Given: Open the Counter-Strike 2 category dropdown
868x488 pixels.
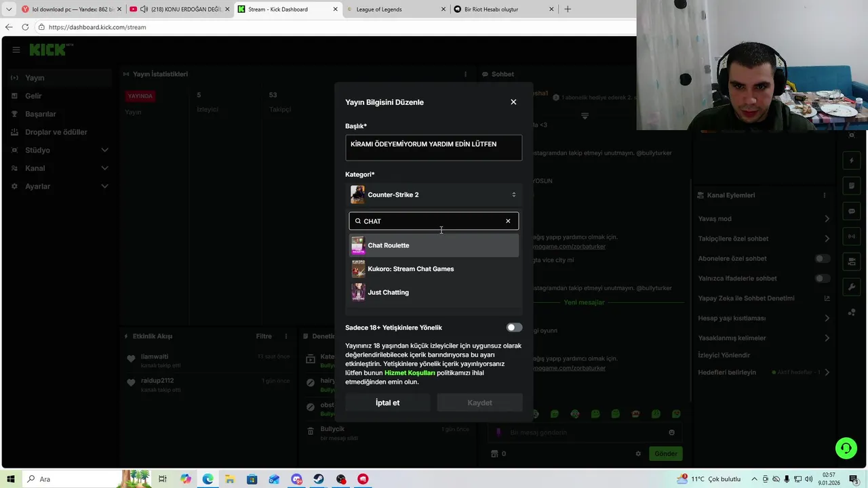Looking at the screenshot, I should click(x=434, y=195).
